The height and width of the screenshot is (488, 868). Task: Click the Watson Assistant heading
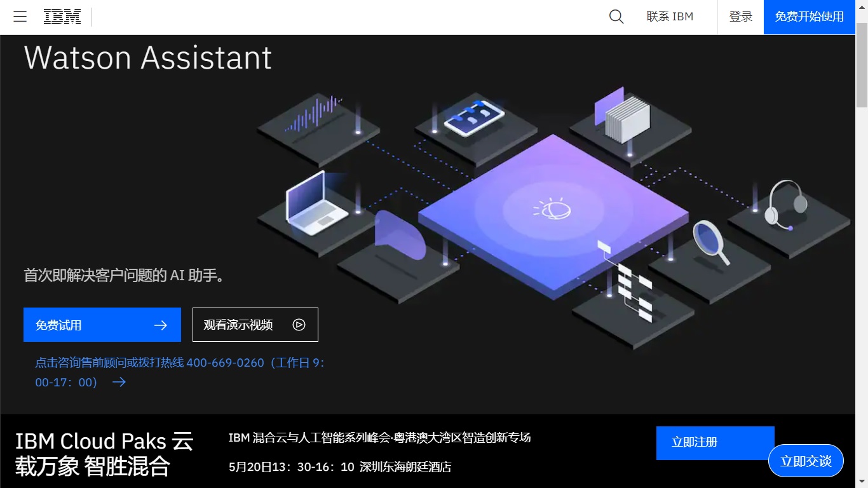pyautogui.click(x=148, y=58)
